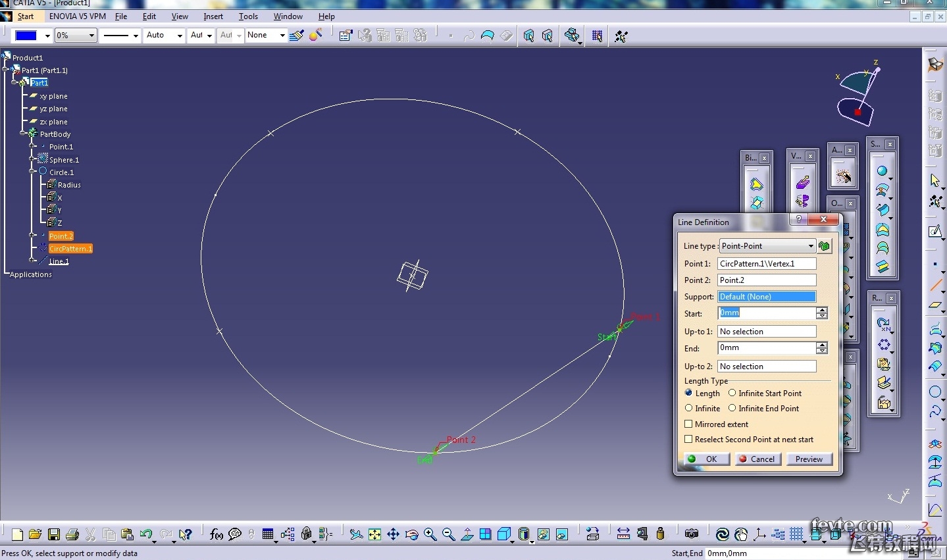
Task: Open the Insert menu
Action: (x=213, y=16)
